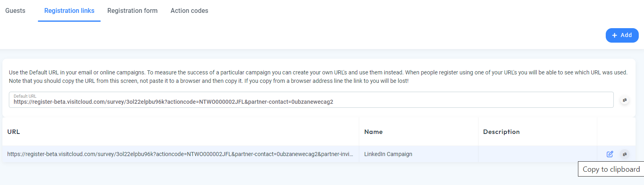The height and width of the screenshot is (185, 644).
Task: Select the Registration links tab
Action: (69, 11)
